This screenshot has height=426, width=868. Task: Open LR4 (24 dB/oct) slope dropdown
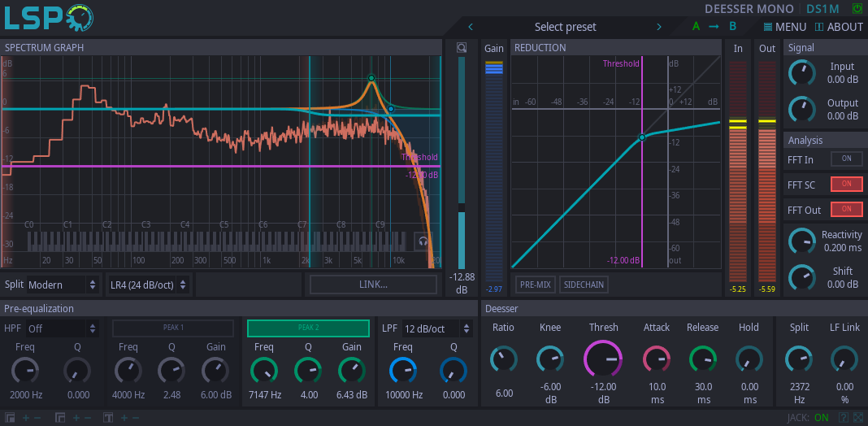(148, 285)
